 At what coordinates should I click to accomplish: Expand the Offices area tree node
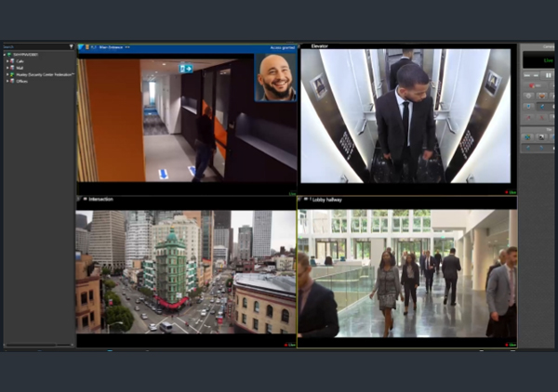(7, 82)
